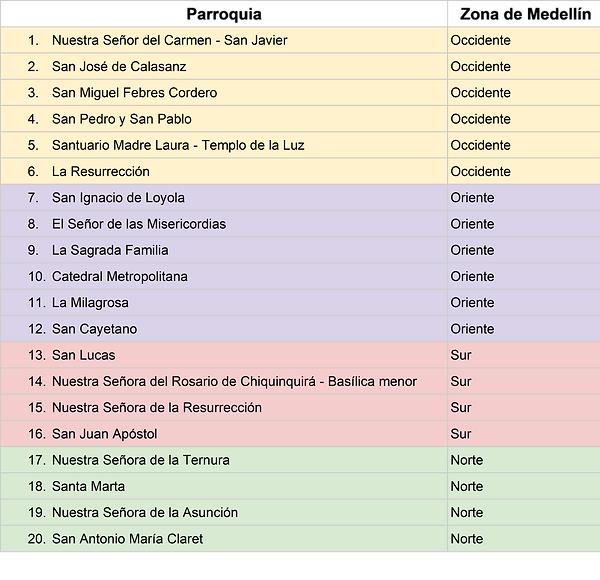Click 'Sur' in Nuestra Señora de la Resurrección row

click(x=461, y=408)
